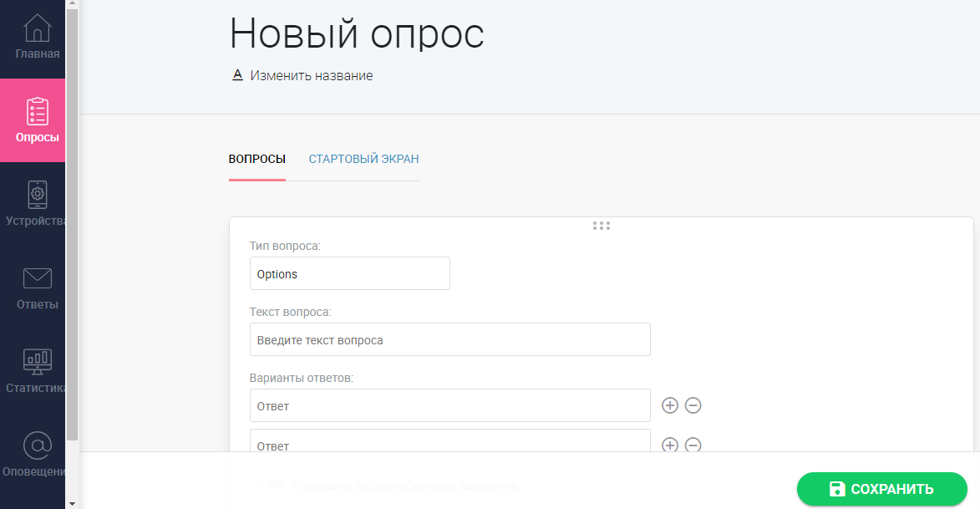Image resolution: width=980 pixels, height=509 pixels.
Task: Click the A icon near Изменить название
Action: 237,75
